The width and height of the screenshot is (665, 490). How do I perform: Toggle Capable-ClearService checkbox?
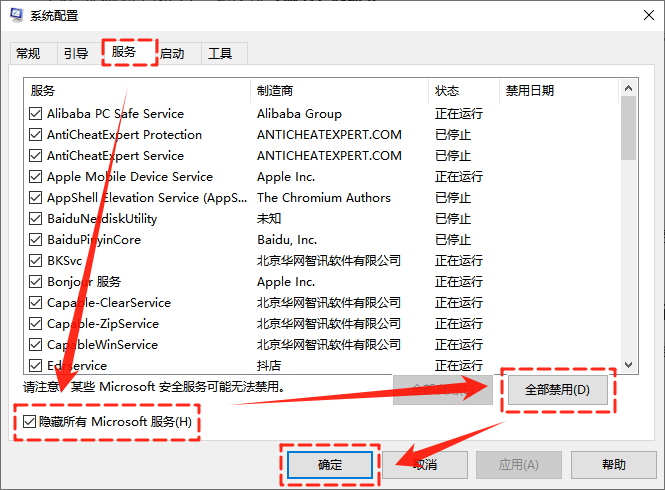click(x=36, y=302)
